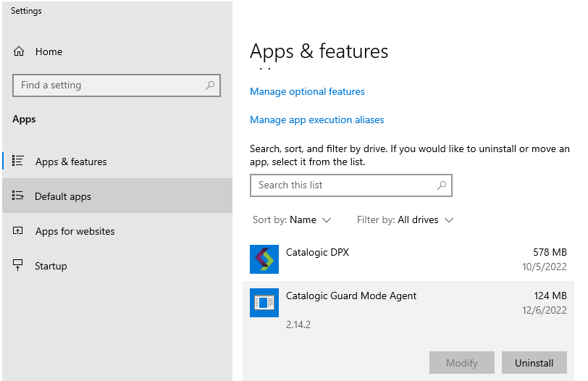Click the Apps & features list icon
This screenshot has height=381, width=588.
[x=19, y=162]
